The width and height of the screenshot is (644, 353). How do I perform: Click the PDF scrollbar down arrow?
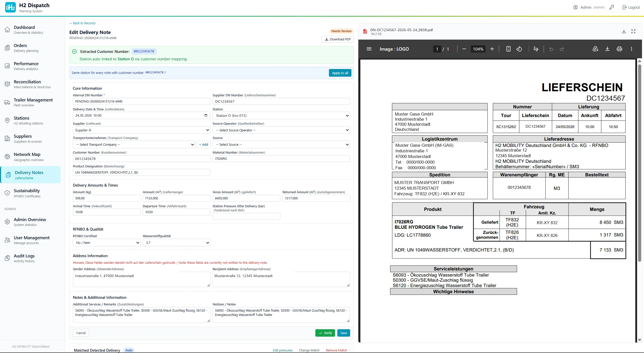(639, 340)
